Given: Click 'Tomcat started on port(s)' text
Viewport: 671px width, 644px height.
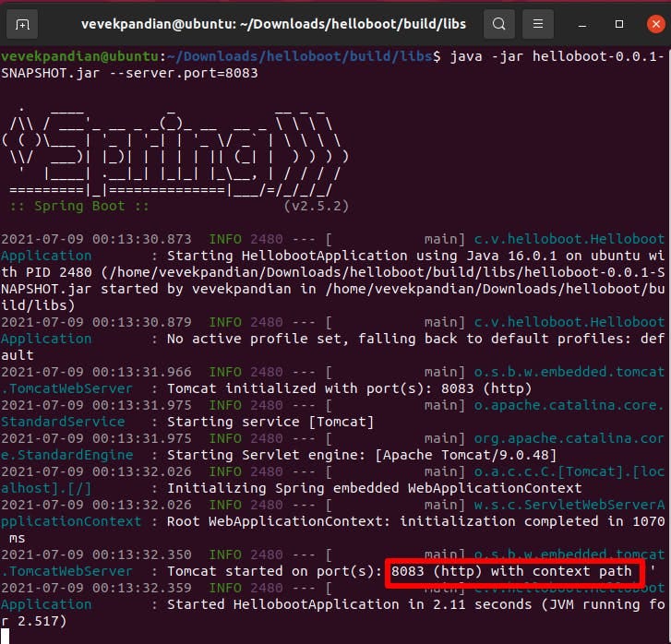Looking at the screenshot, I should point(274,571).
